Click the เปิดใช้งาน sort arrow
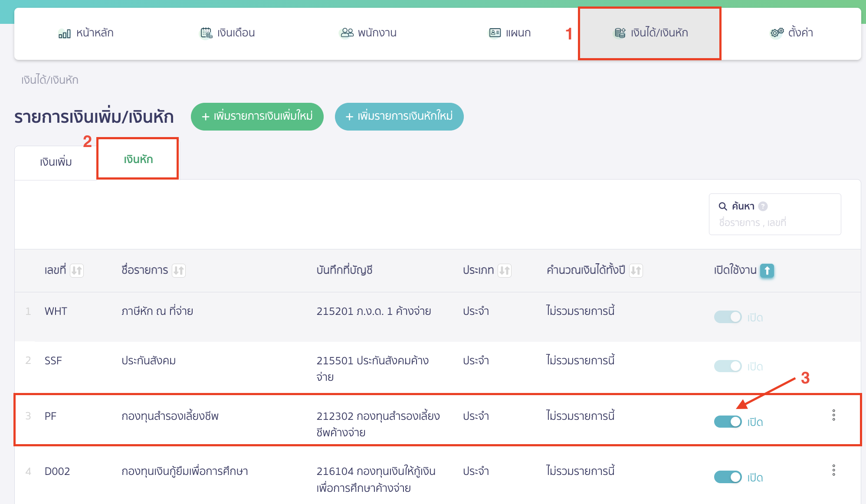 (x=767, y=271)
